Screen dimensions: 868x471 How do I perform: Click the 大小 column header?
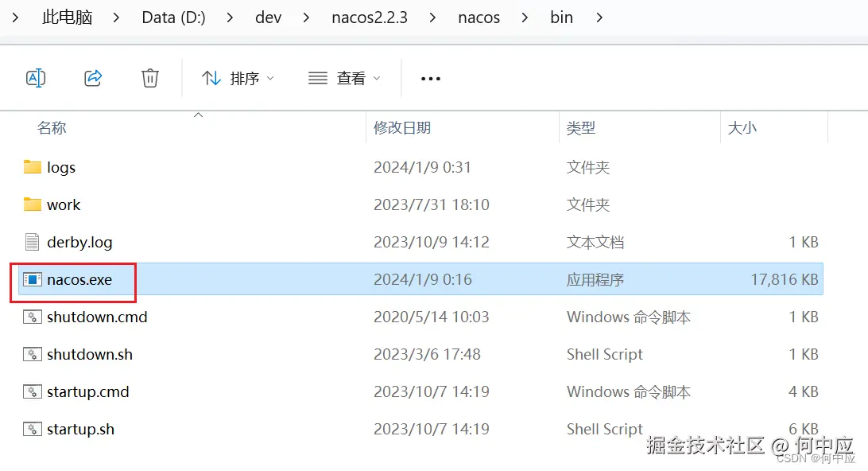pos(742,127)
